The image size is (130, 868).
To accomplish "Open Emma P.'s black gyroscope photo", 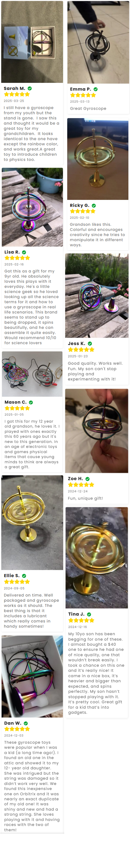I will coord(98,43).
